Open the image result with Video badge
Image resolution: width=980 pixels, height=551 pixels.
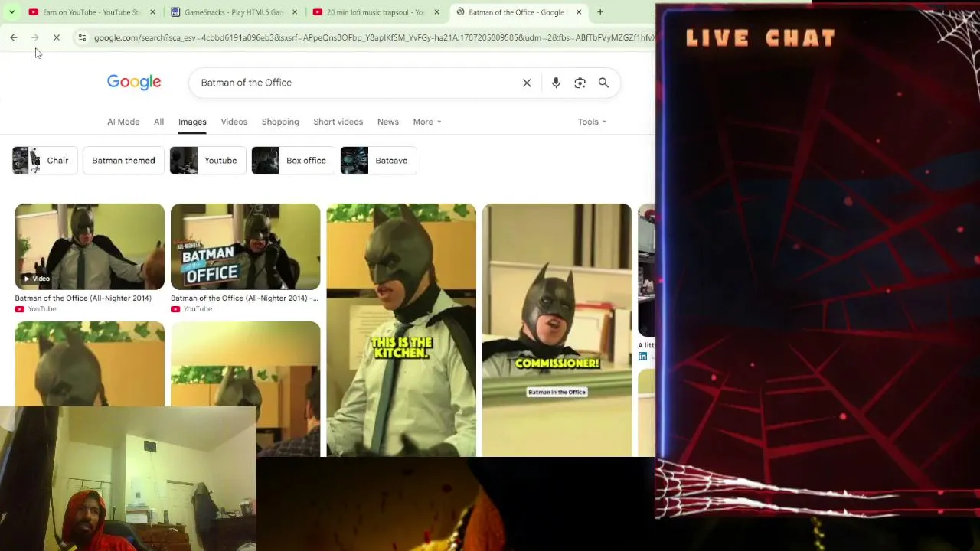pos(90,246)
